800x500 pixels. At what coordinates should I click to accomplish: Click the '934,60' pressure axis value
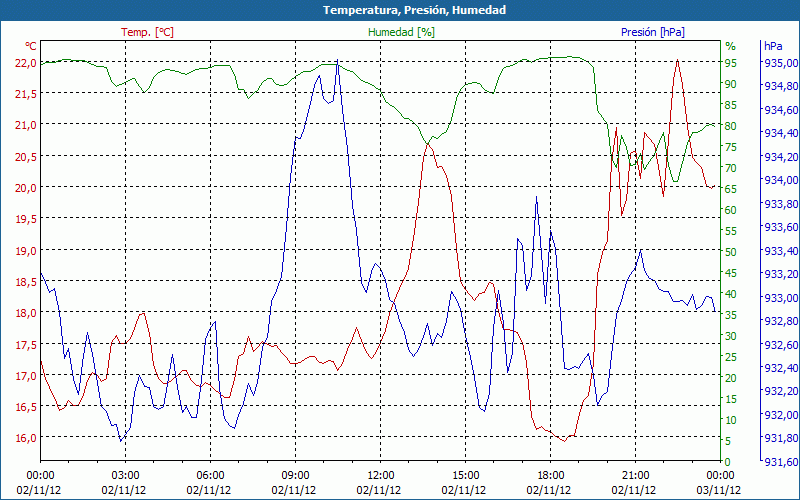coord(781,109)
